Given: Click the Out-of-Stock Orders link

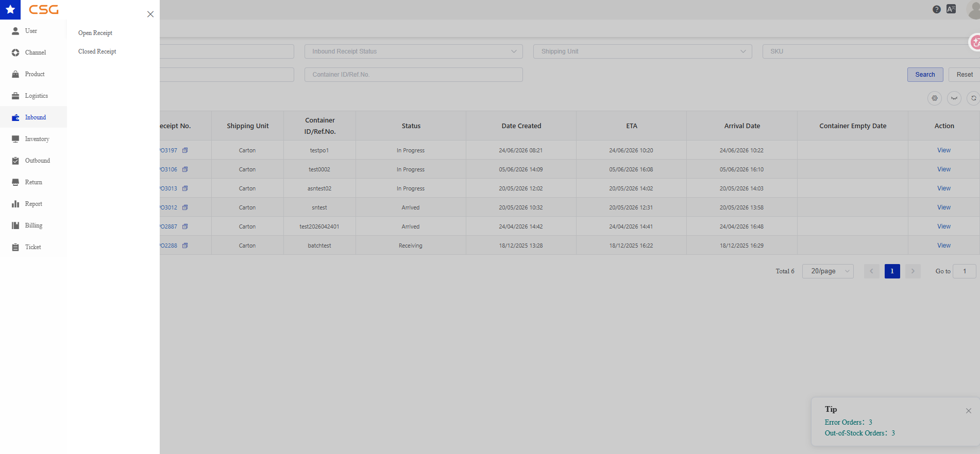Looking at the screenshot, I should point(860,433).
